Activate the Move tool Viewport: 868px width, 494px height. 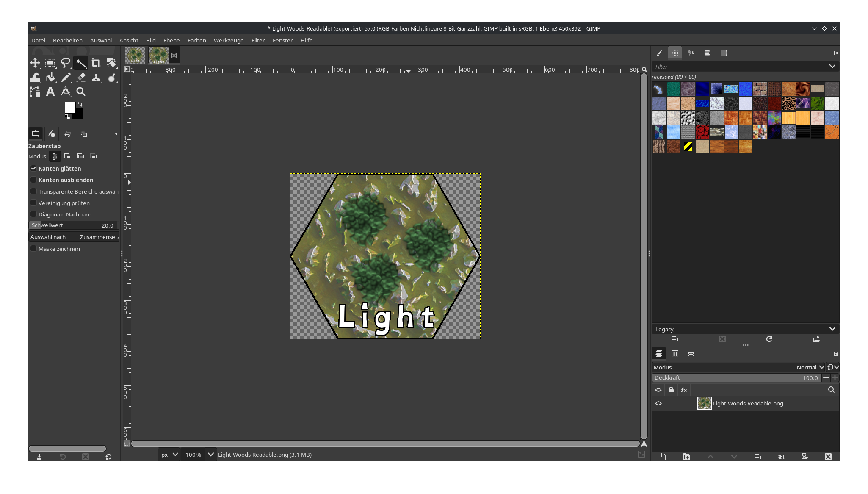[x=36, y=63]
